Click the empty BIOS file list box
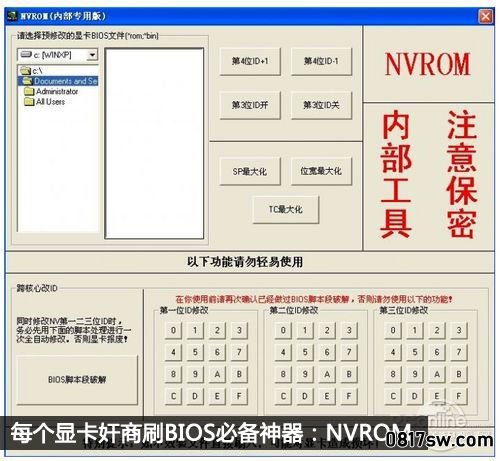500x461 pixels. [x=154, y=143]
